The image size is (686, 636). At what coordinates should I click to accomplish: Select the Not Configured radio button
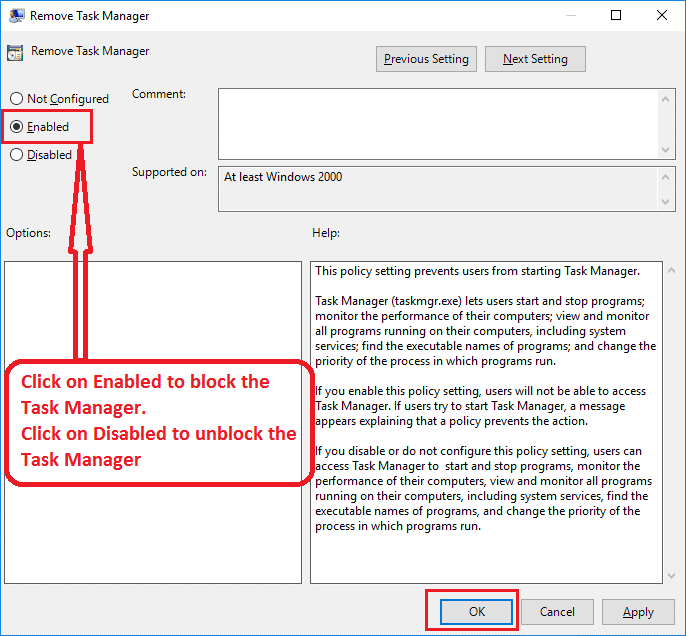point(17,99)
